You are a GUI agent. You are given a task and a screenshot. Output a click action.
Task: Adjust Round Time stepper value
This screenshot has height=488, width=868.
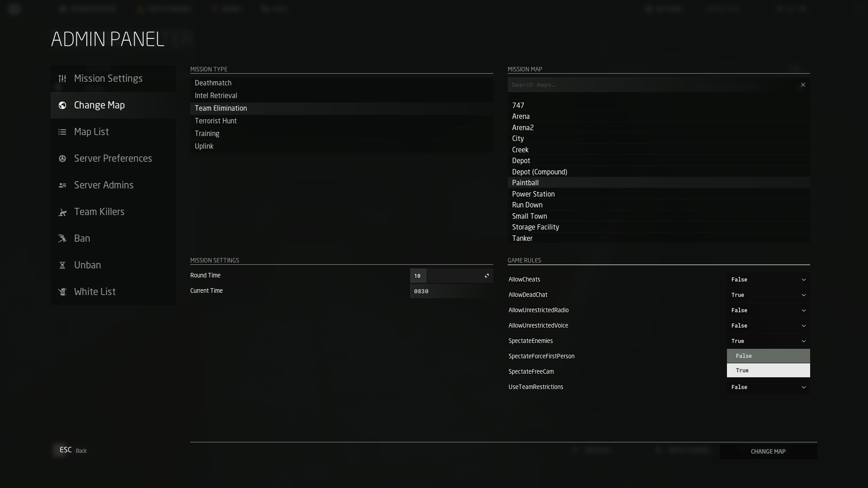487,275
